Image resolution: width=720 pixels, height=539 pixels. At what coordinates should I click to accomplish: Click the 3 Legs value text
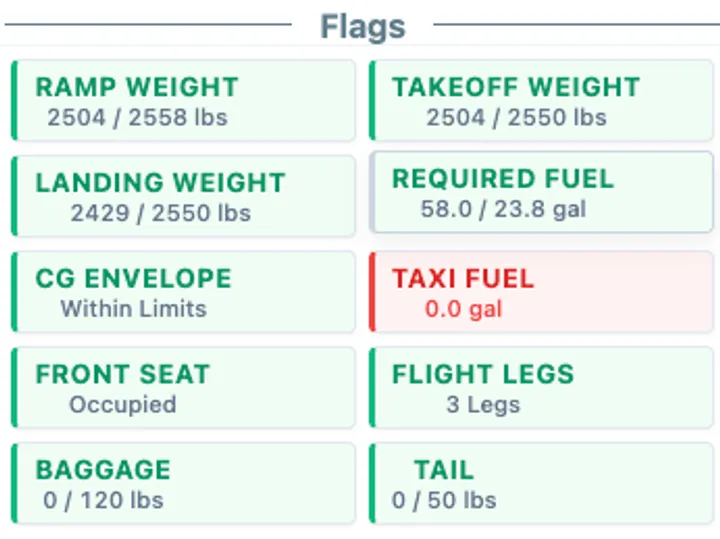pos(483,405)
